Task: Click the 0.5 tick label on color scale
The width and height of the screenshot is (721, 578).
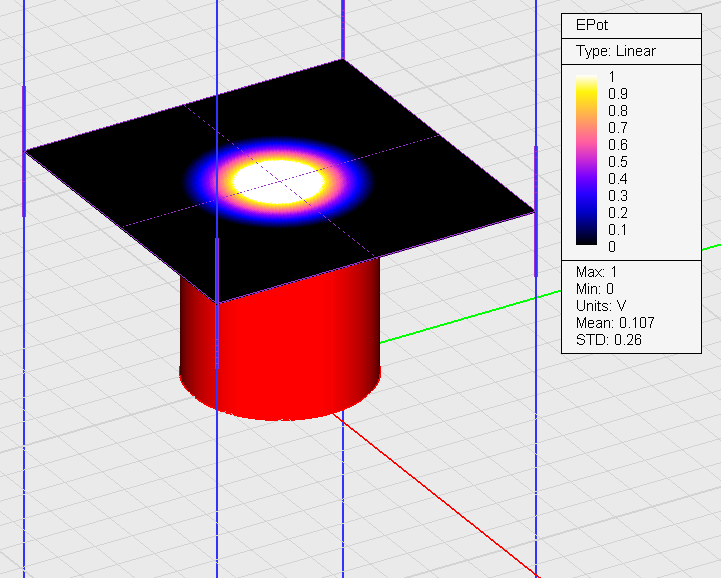Action: point(618,162)
